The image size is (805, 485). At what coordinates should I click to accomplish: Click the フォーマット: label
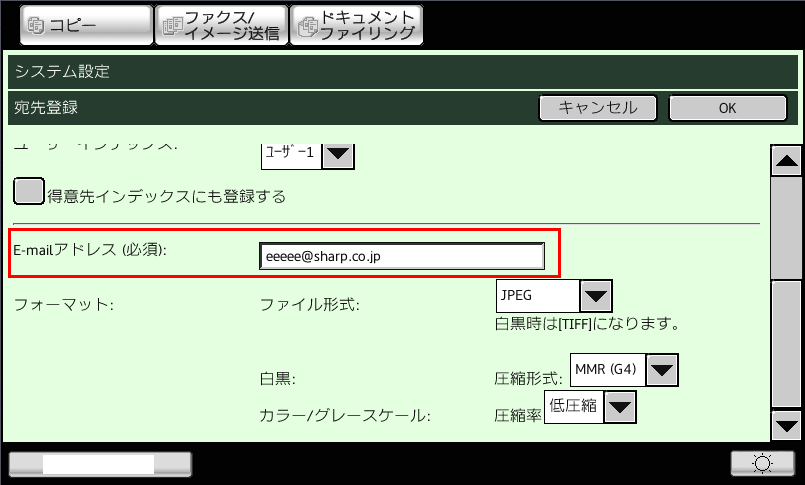pyautogui.click(x=64, y=305)
